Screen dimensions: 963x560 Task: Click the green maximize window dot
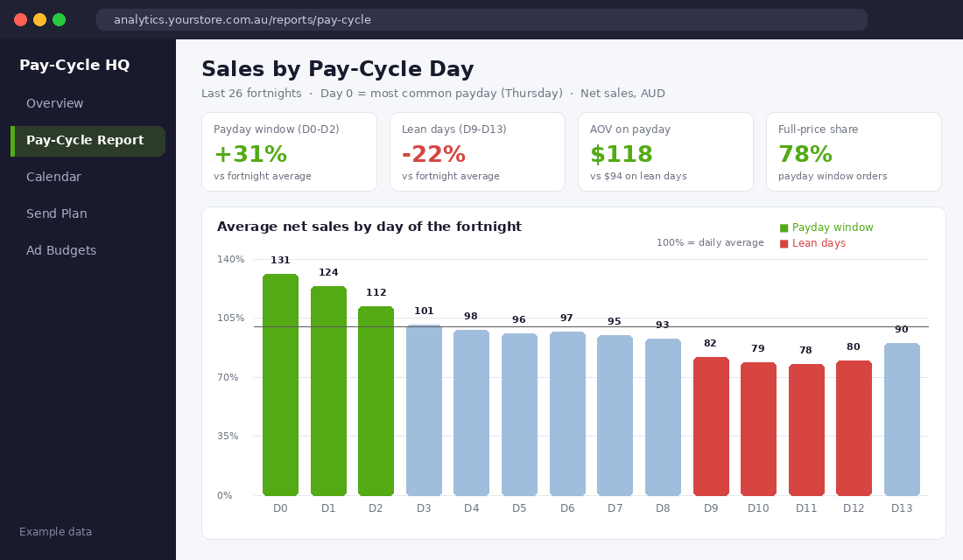[x=59, y=19]
